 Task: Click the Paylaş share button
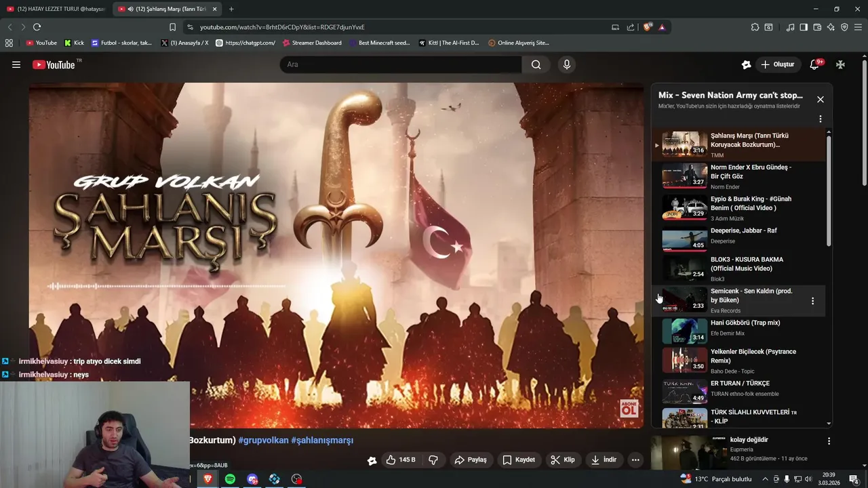pos(471,460)
